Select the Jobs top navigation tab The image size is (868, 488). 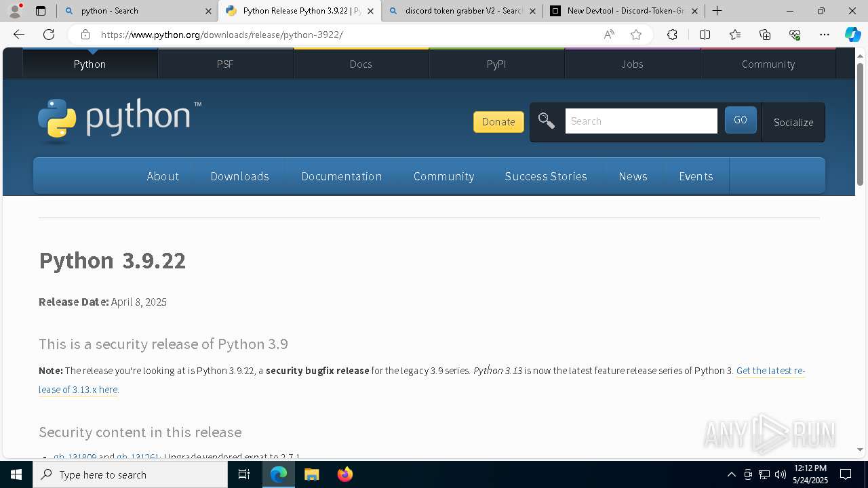click(632, 64)
